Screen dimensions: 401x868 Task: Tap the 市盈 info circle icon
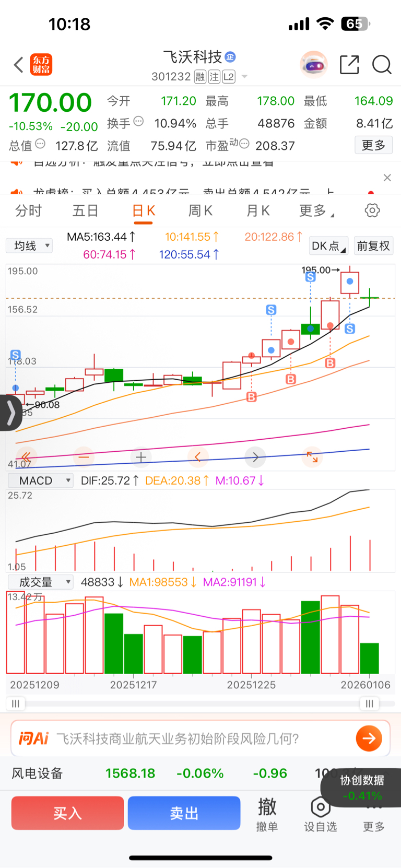[244, 144]
